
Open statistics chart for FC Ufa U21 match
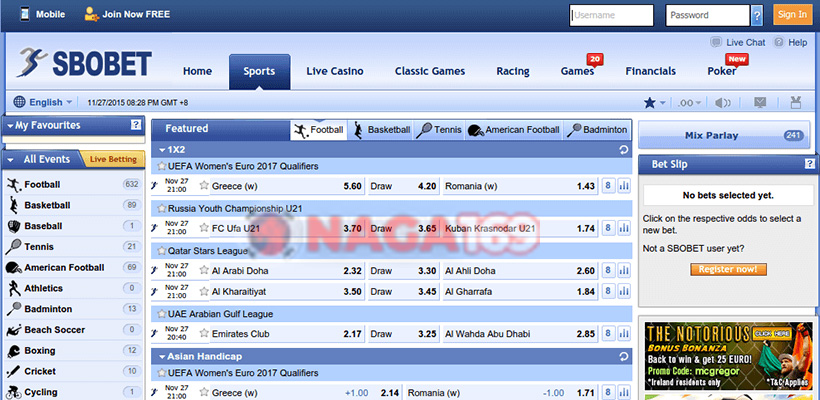click(x=624, y=228)
